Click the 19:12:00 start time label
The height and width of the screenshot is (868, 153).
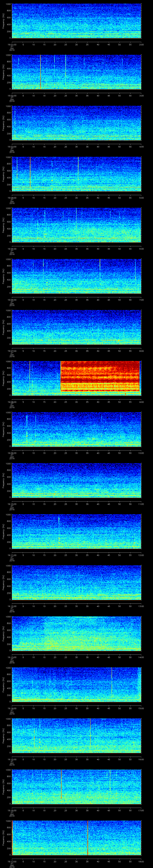12,606
